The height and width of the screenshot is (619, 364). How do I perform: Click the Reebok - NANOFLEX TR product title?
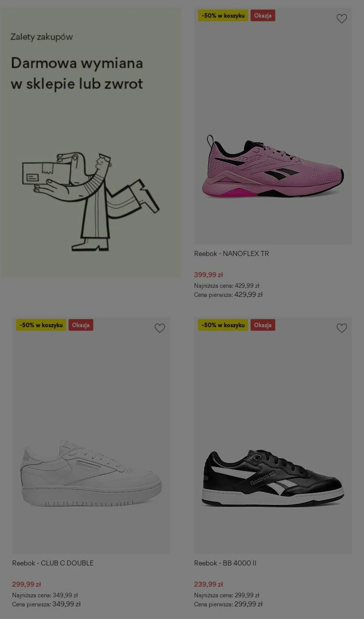point(232,254)
